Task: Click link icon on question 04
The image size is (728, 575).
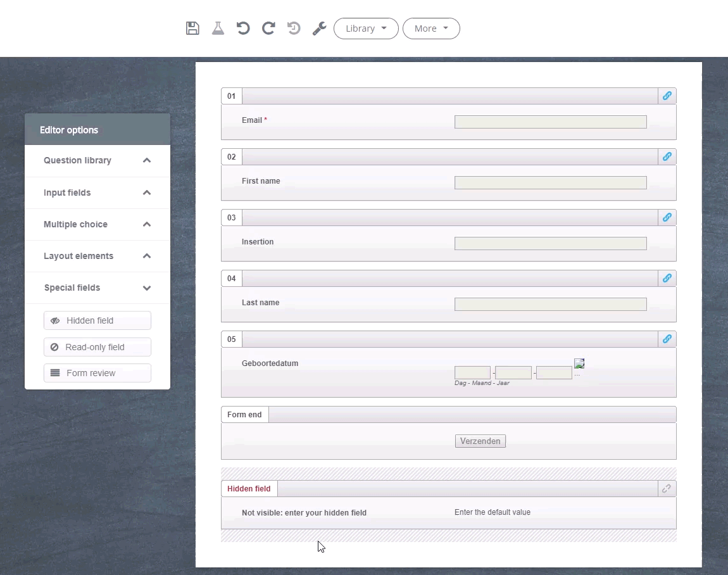Action: click(667, 278)
